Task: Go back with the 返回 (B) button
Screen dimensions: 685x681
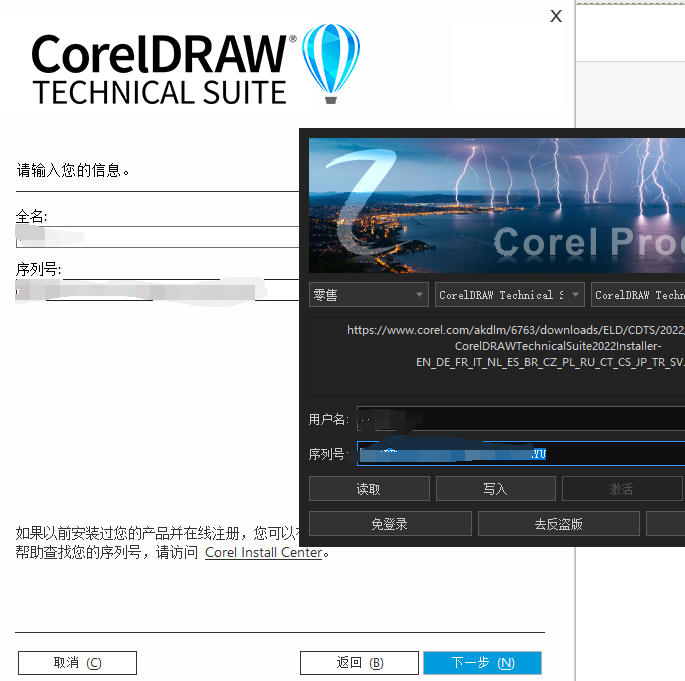Action: coord(359,662)
